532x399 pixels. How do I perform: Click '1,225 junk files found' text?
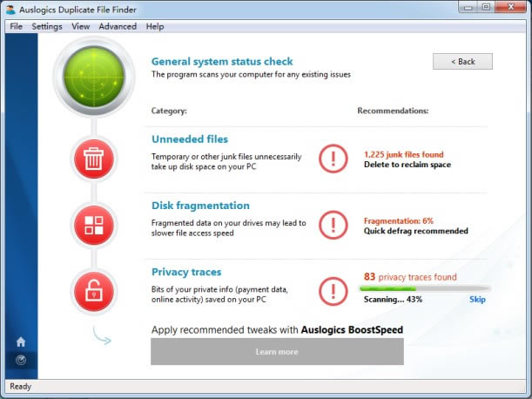point(404,154)
